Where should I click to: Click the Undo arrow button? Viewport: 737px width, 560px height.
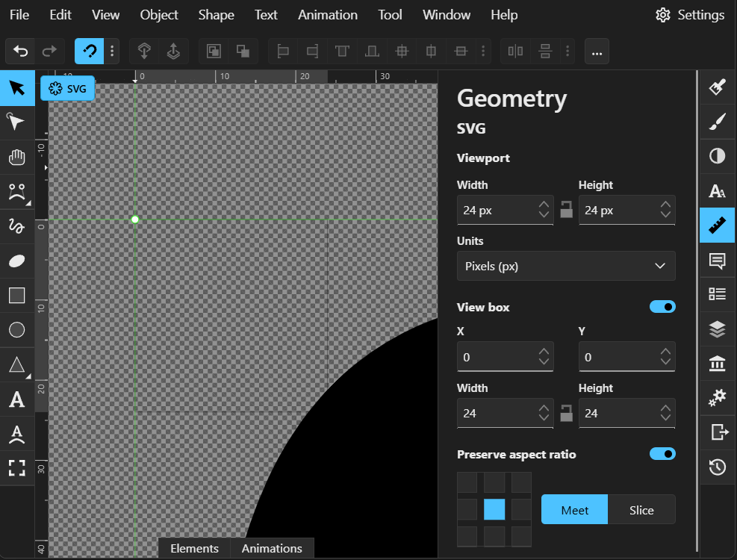click(x=21, y=52)
